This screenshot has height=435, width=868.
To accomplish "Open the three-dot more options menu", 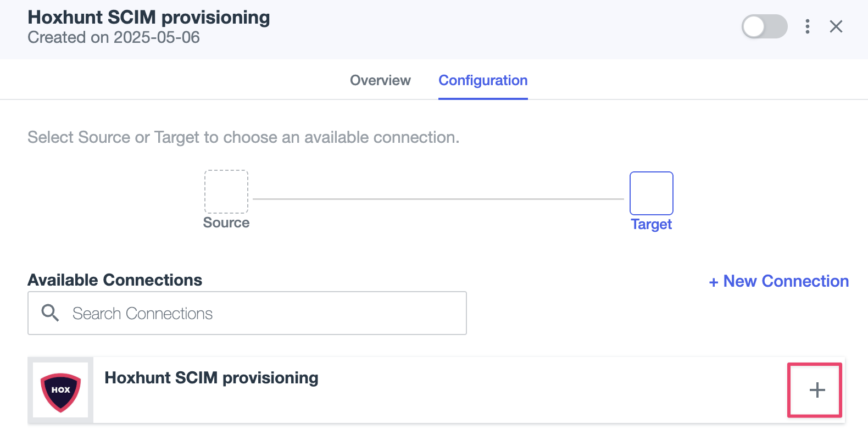I will tap(807, 26).
